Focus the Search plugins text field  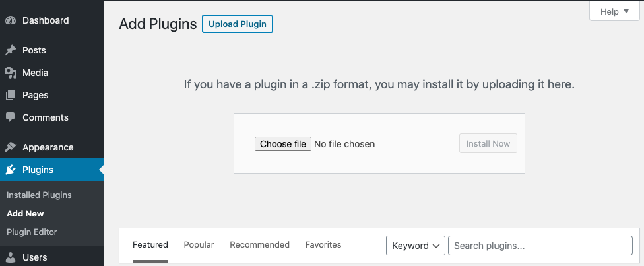point(540,246)
